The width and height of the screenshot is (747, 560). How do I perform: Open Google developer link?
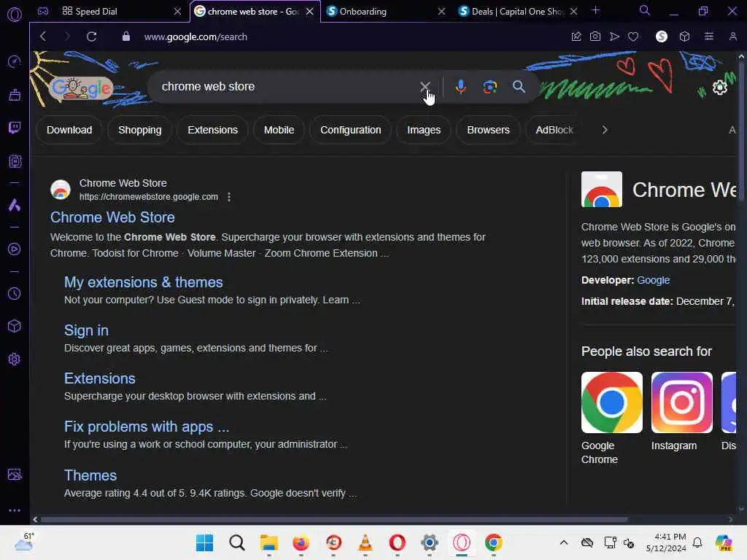(x=653, y=280)
